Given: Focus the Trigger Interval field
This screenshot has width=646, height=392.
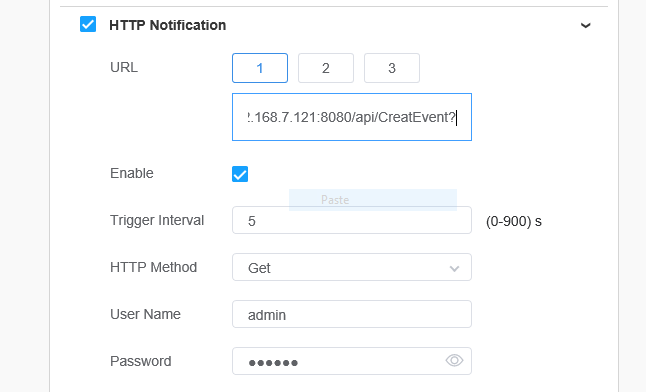Looking at the screenshot, I should [352, 221].
